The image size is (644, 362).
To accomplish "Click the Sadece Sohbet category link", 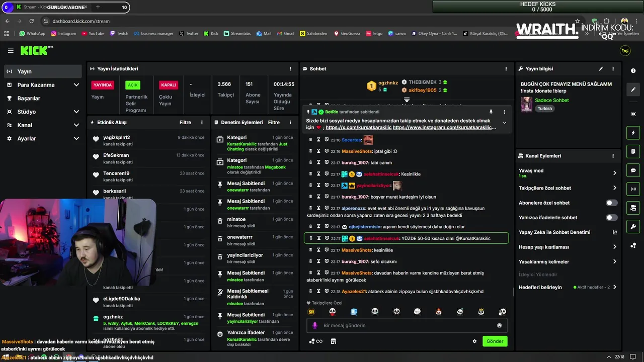I will click(x=552, y=100).
